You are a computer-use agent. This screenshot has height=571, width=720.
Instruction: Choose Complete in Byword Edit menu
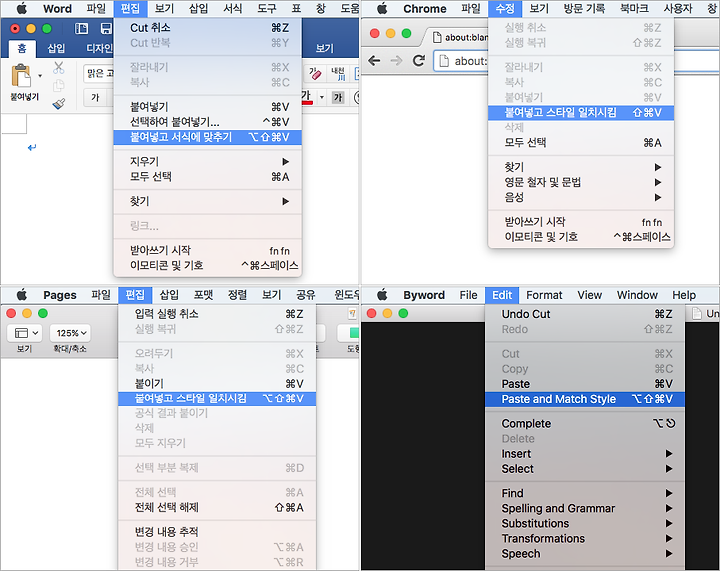coord(585,423)
